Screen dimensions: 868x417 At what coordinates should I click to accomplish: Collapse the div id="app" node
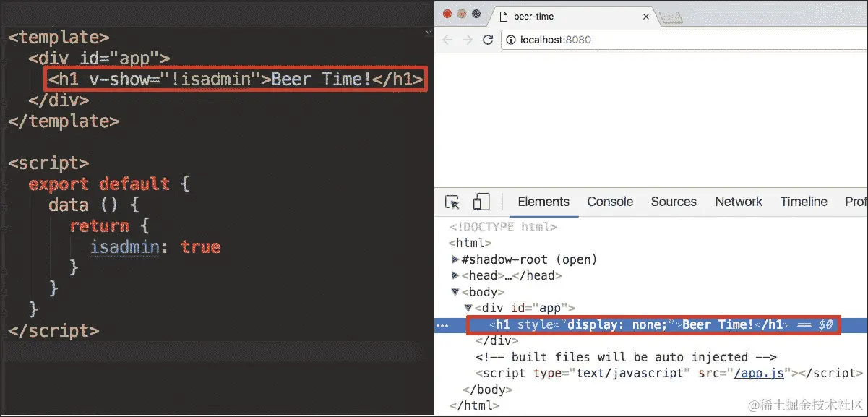pos(468,308)
